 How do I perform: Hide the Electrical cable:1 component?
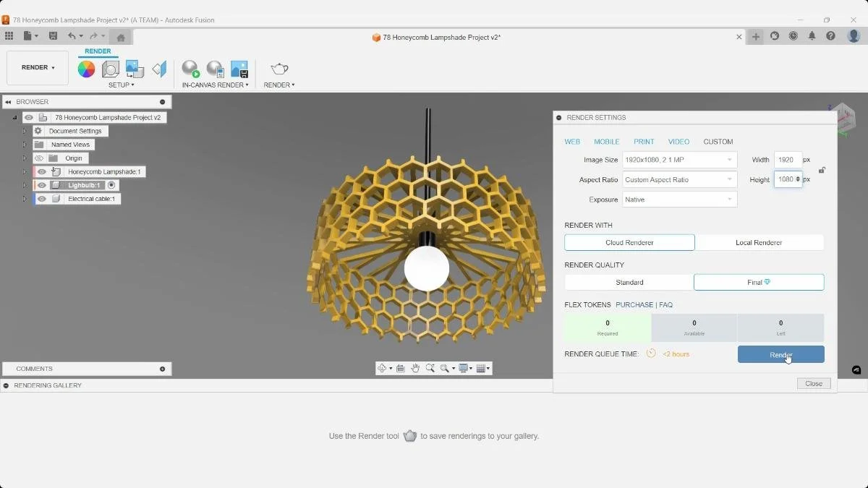point(41,199)
